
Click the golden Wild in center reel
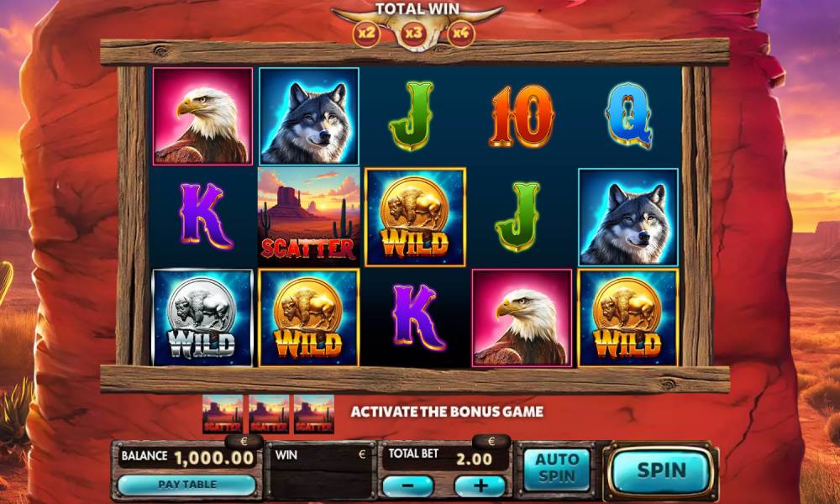[x=415, y=217]
